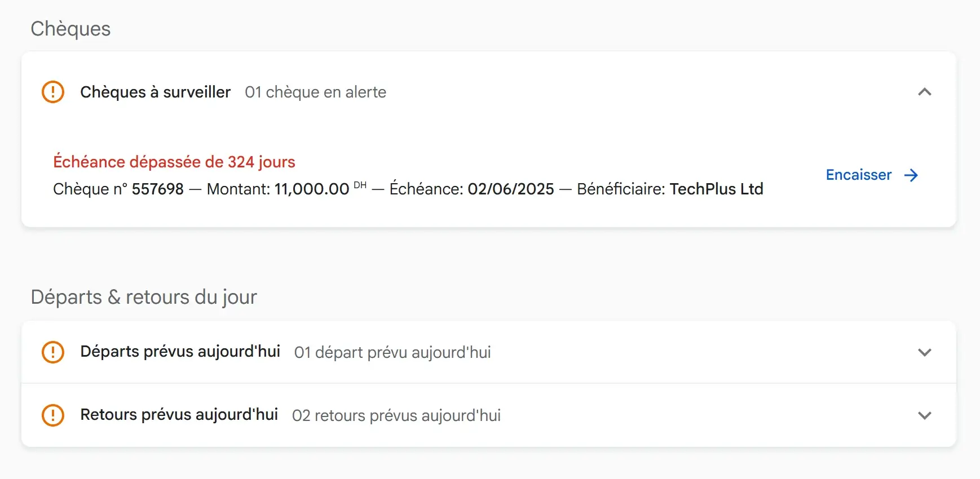
Task: Click the red Échéance dépassée alert text
Action: 174,162
